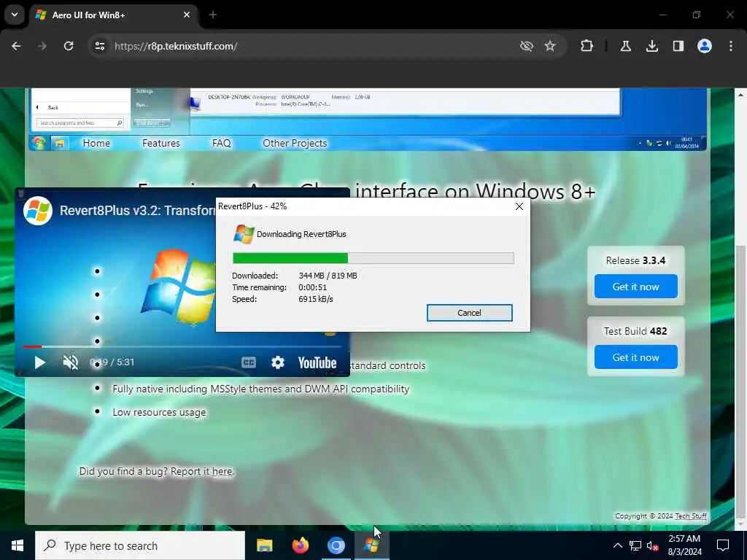This screenshot has width=747, height=560.
Task: Open the Features page
Action: pyautogui.click(x=161, y=143)
